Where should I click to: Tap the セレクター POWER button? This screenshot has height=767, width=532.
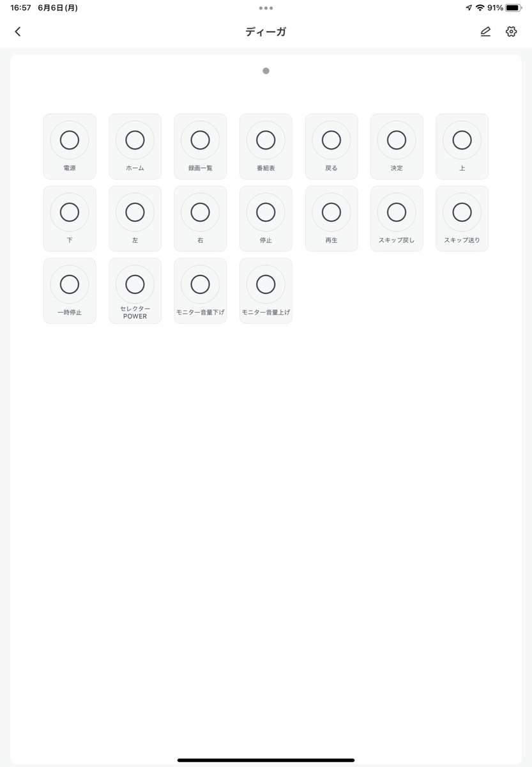pyautogui.click(x=135, y=291)
